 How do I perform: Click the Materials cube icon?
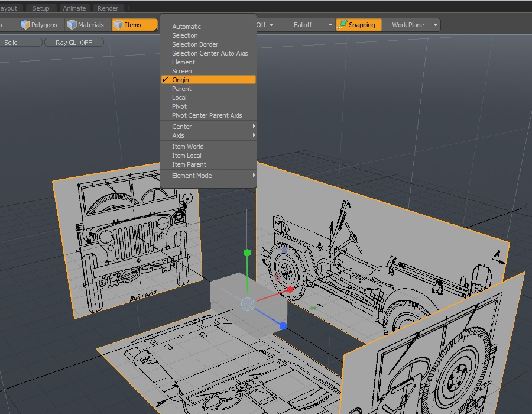[x=72, y=25]
